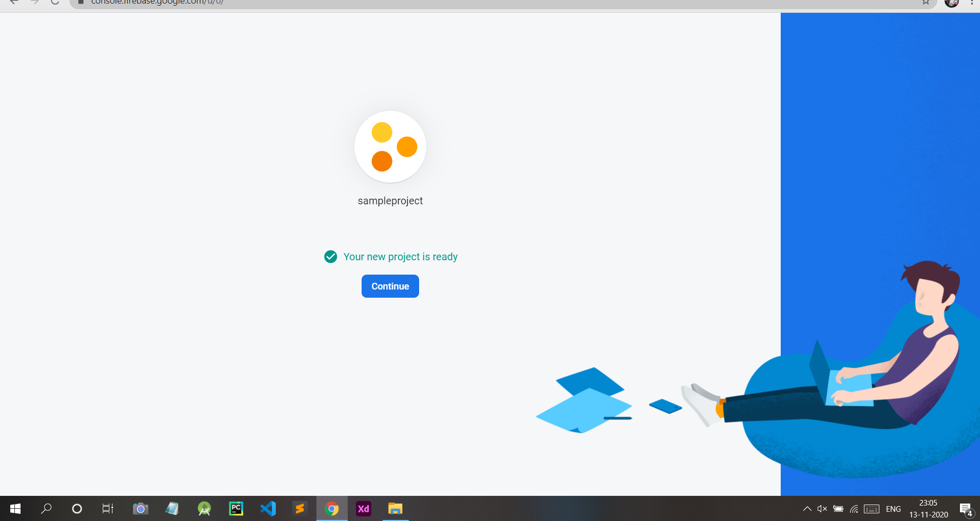
Task: Open the clock showing 23:05
Action: point(929,509)
